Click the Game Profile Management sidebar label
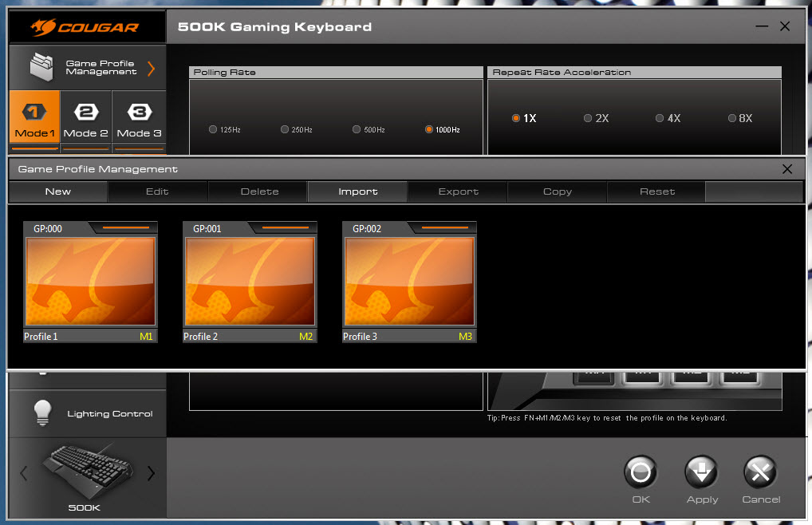The width and height of the screenshot is (812, 525). pos(101,67)
